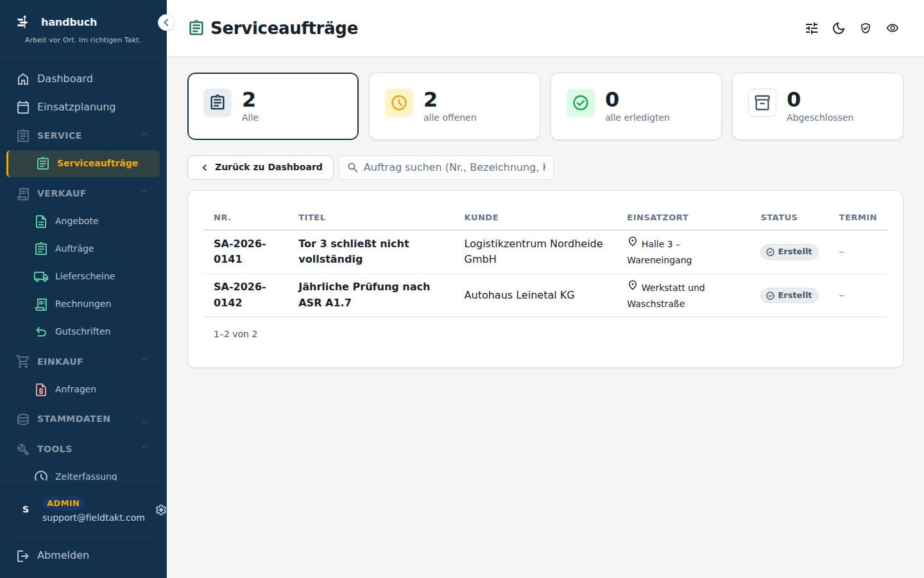Click the handbuch logo in sidebar
Screen dimensions: 924x578
(22, 22)
